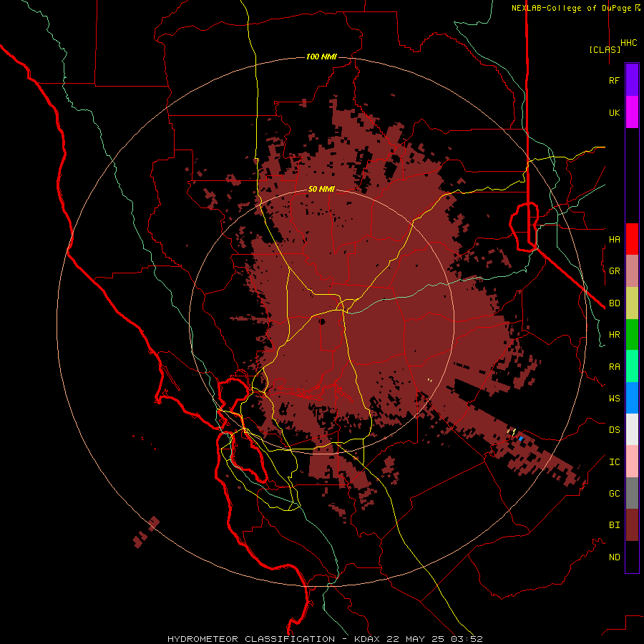Click the red HA legend color swatch
Image resolution: width=644 pixels, height=644 pixels.
(x=632, y=239)
